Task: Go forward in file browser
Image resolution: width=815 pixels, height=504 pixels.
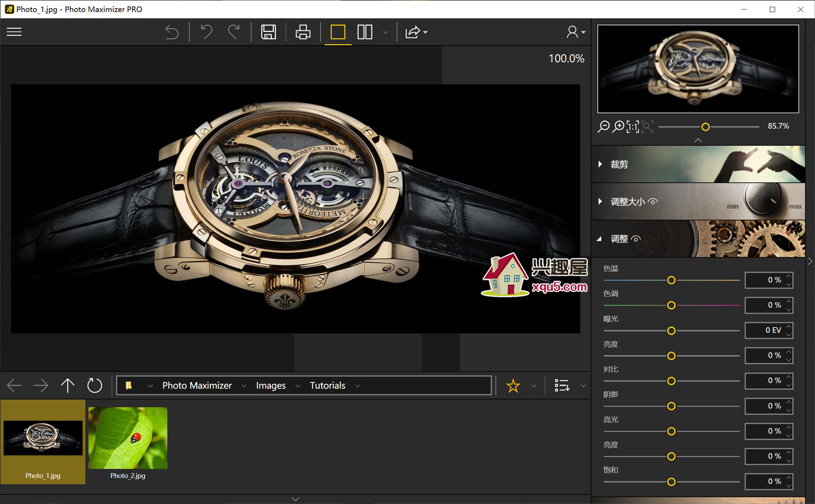Action: coord(41,386)
